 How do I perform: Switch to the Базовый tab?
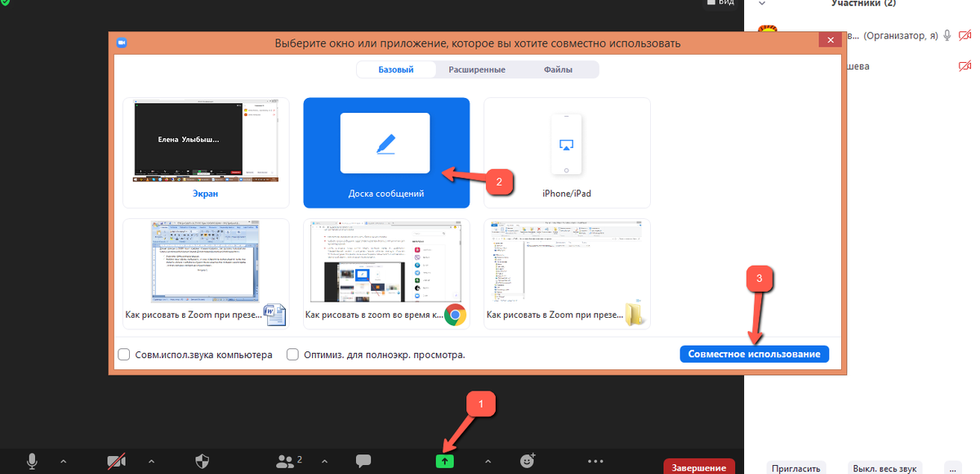point(395,69)
